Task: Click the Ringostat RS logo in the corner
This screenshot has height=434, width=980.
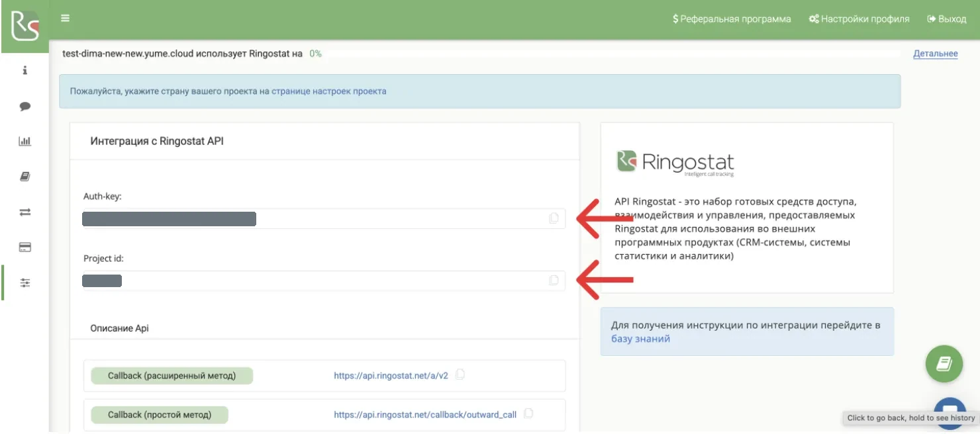Action: pos(24,26)
